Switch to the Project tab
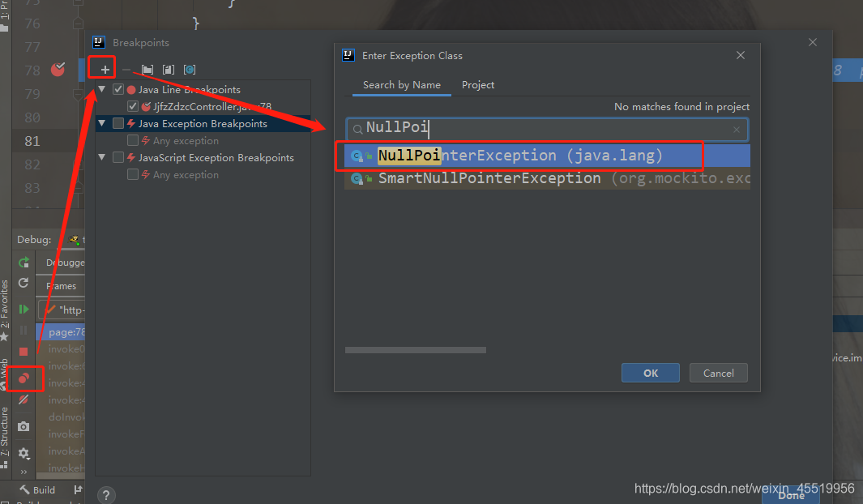 click(478, 85)
